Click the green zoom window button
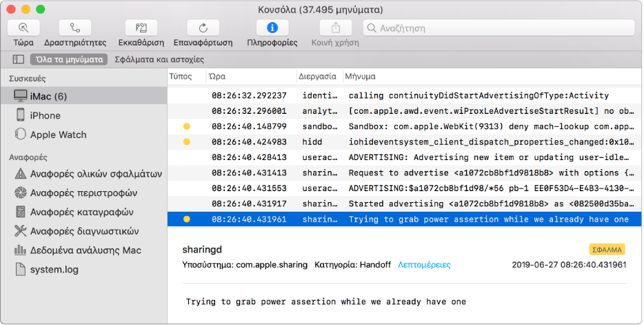Screen dimensions: 644x325 tap(40, 10)
